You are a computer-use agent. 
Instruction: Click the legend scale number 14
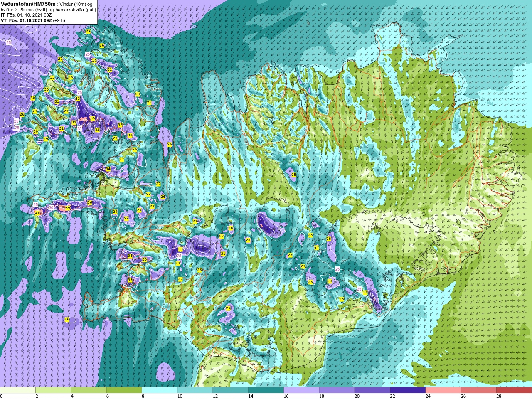[x=250, y=396]
